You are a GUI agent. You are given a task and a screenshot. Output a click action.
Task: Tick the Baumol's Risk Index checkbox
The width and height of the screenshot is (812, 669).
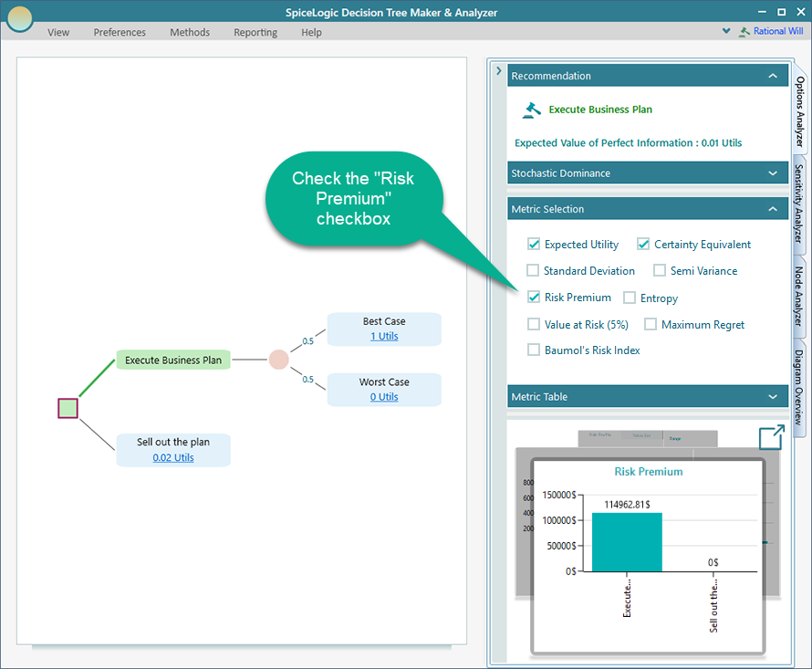534,350
